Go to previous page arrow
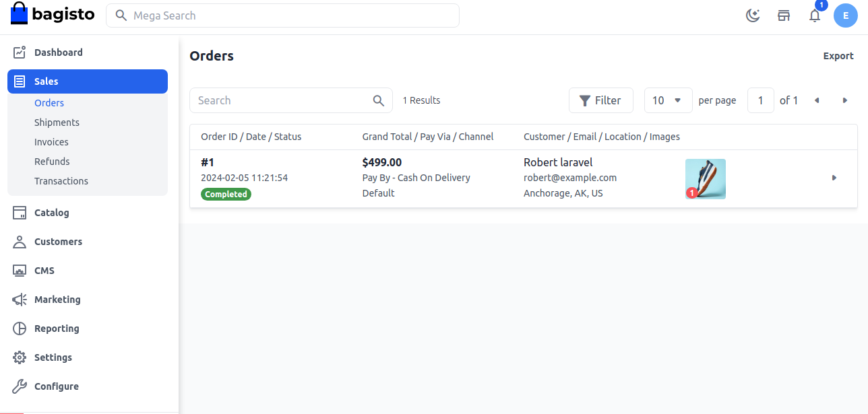 coord(817,100)
